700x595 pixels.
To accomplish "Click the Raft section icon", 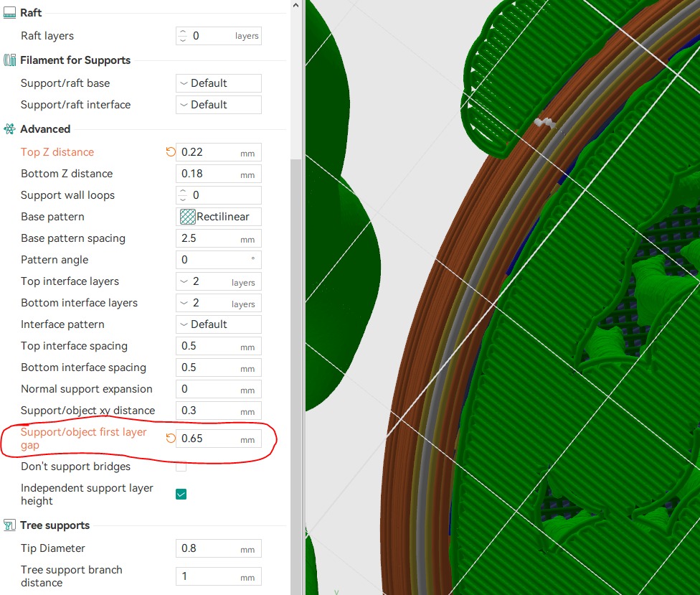I will [9, 13].
